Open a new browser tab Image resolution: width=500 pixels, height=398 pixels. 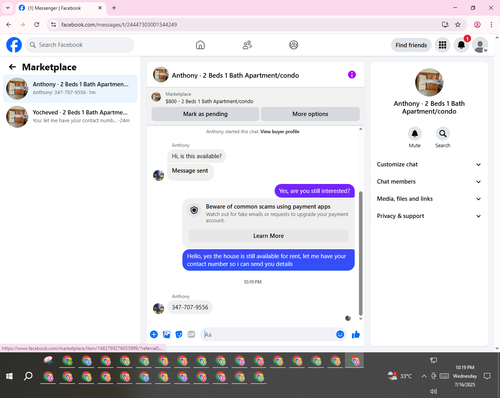pos(114,8)
